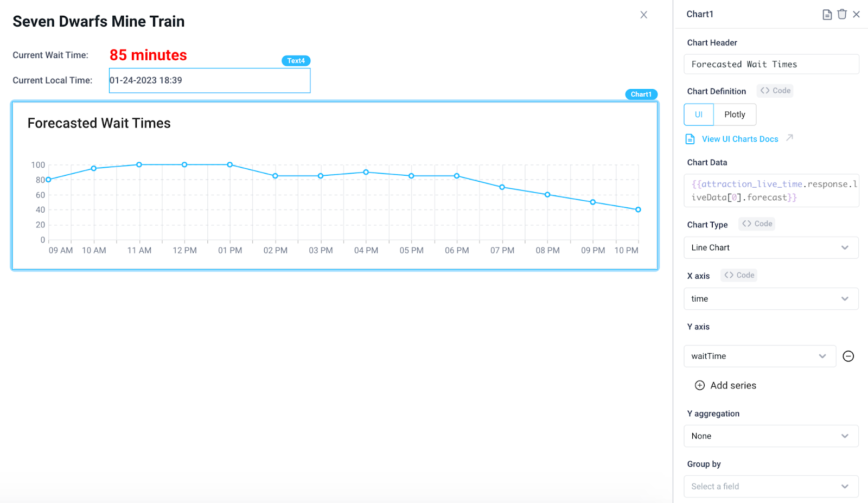Open the Chart Definition Code editor
The width and height of the screenshot is (868, 503).
tap(775, 91)
